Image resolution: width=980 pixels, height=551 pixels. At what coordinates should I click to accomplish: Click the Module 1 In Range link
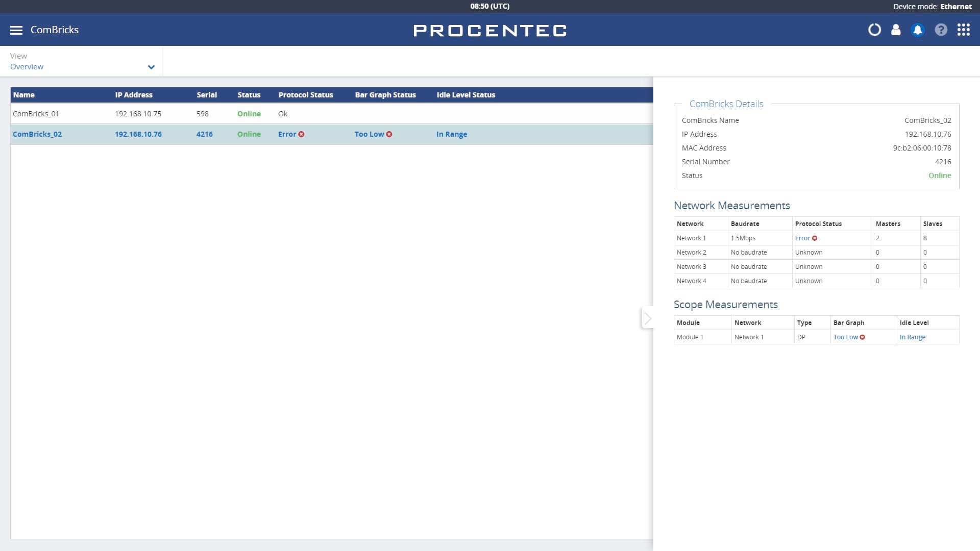pos(913,337)
